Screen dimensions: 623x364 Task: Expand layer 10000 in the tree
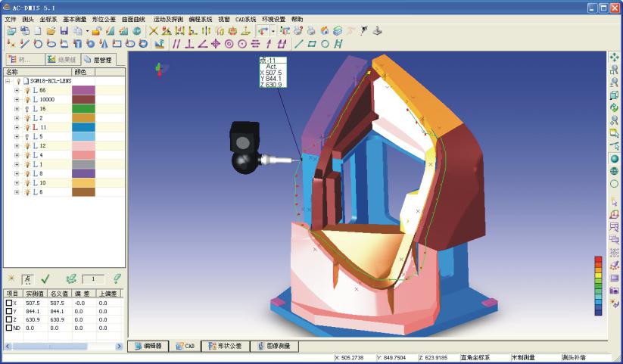click(x=17, y=99)
